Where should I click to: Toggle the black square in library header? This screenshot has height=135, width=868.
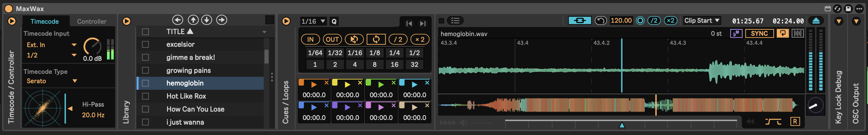pos(270,20)
